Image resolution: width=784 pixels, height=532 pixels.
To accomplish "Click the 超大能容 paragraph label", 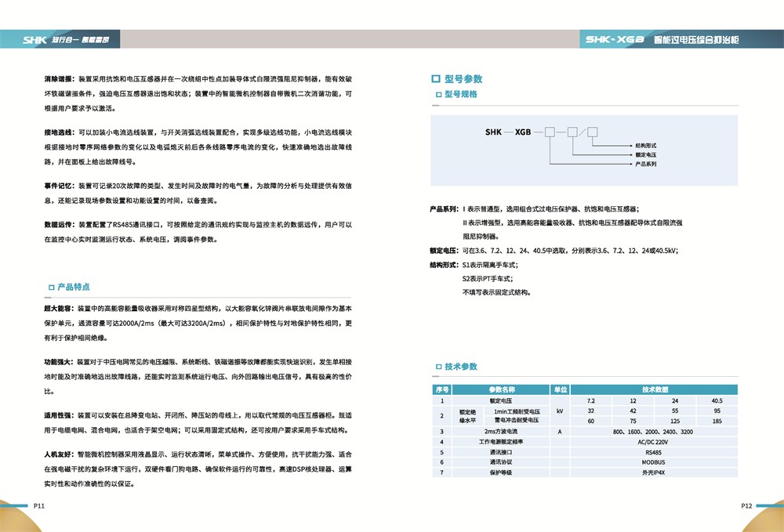I will 59,309.
